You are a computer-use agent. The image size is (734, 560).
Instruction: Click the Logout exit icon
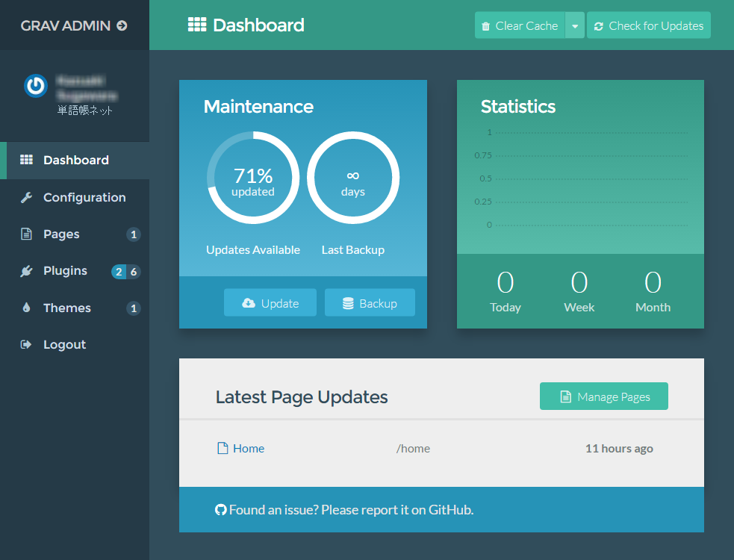click(27, 344)
